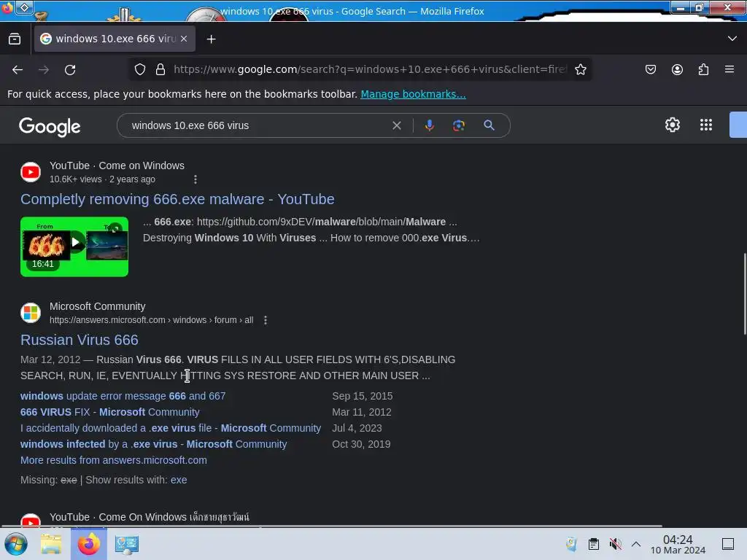
Task: Click the page vertical scrollbar
Action: coord(745,295)
